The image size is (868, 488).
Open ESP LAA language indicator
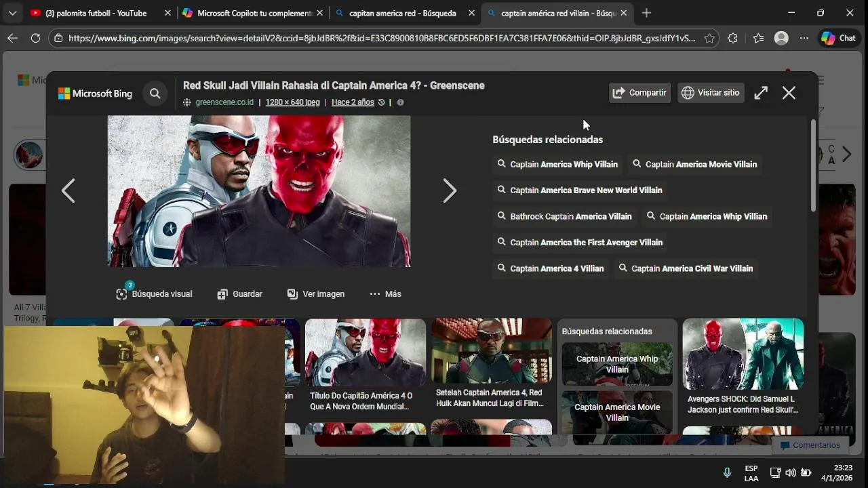click(x=751, y=472)
